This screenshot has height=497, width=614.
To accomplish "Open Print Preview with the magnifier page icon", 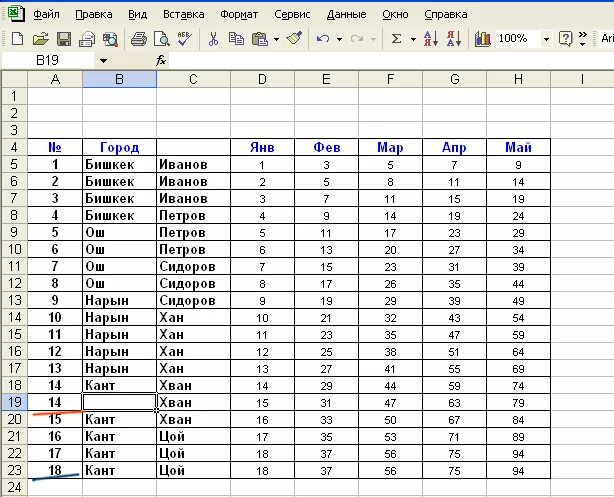I will (x=161, y=39).
